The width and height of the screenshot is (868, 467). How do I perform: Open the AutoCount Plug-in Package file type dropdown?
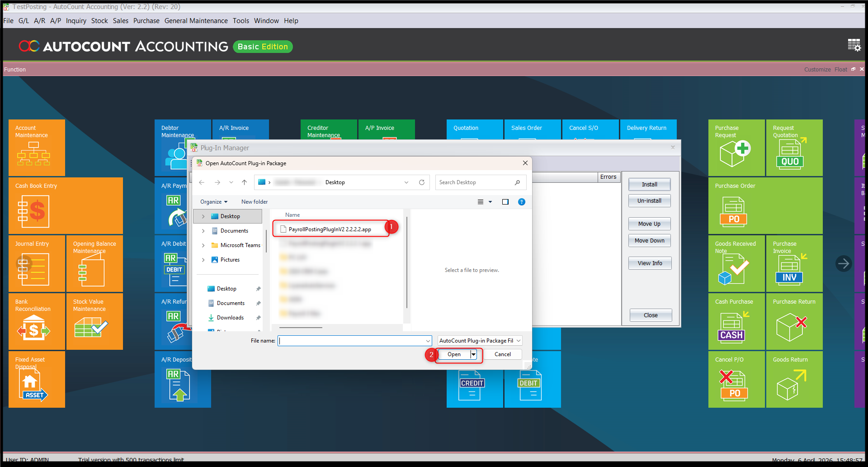tap(480, 341)
